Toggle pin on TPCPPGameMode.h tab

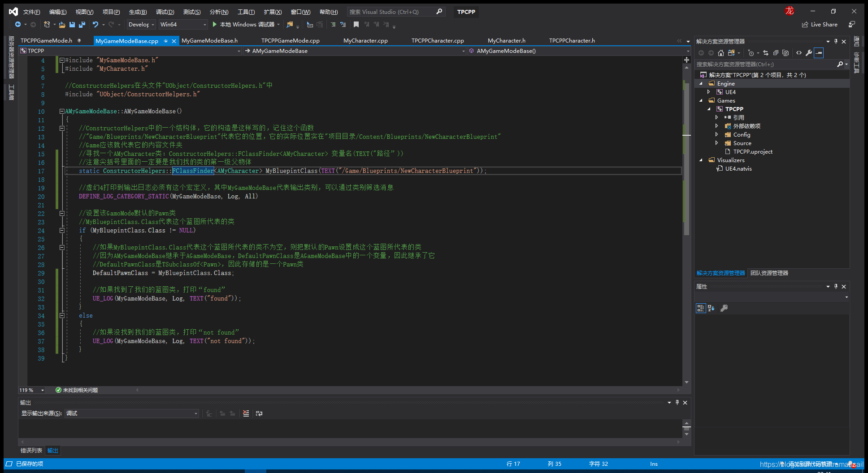[x=79, y=41]
